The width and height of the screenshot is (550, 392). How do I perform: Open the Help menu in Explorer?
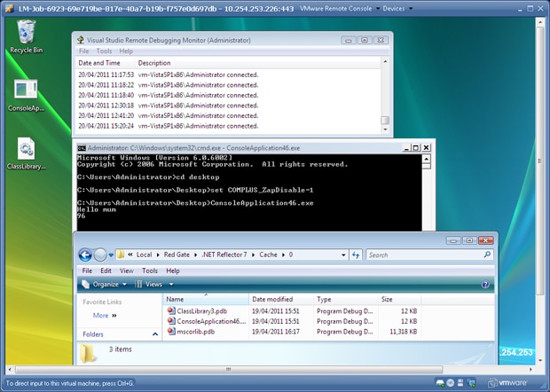173,270
